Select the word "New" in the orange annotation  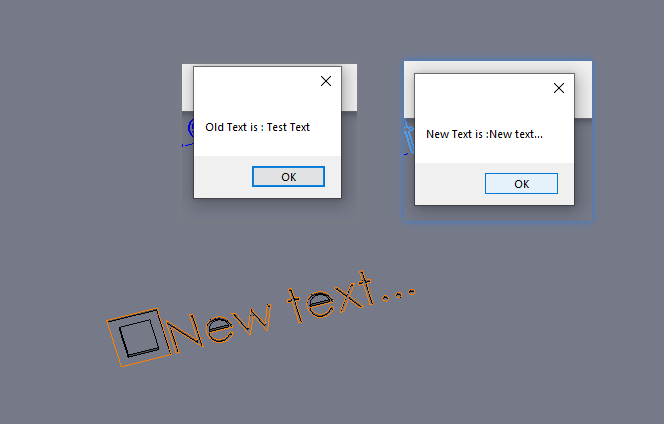pos(219,328)
